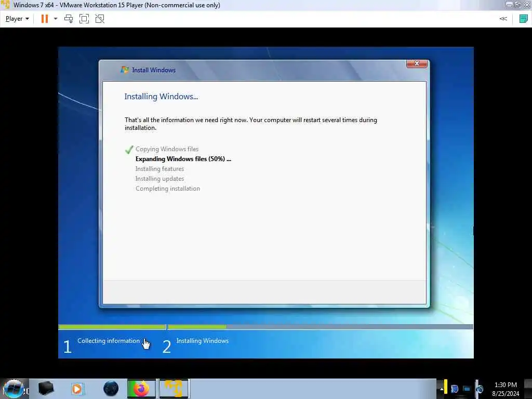The width and height of the screenshot is (532, 399).
Task: Click 'Expanding Windows files (50%)' text
Action: pyautogui.click(x=183, y=159)
